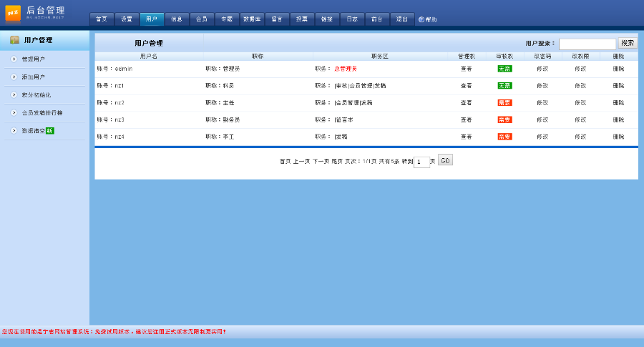Click the arrow icon beside 数据清空
Image resolution: width=644 pixels, height=347 pixels.
[14, 131]
